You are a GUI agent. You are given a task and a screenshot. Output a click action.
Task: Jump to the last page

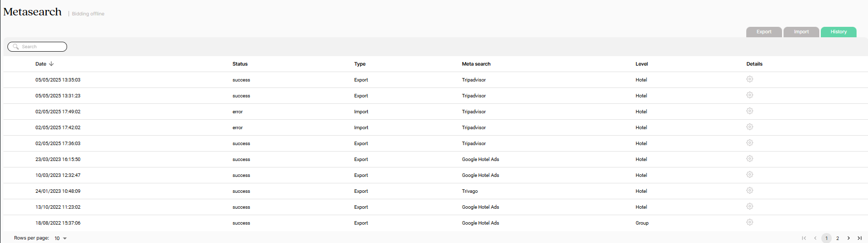[860, 238]
